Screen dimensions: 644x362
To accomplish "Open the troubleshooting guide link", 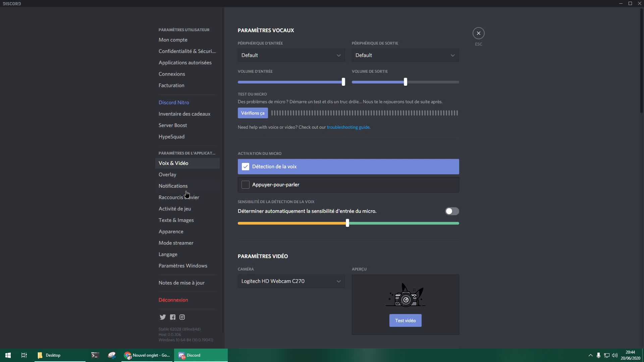I will [348, 127].
